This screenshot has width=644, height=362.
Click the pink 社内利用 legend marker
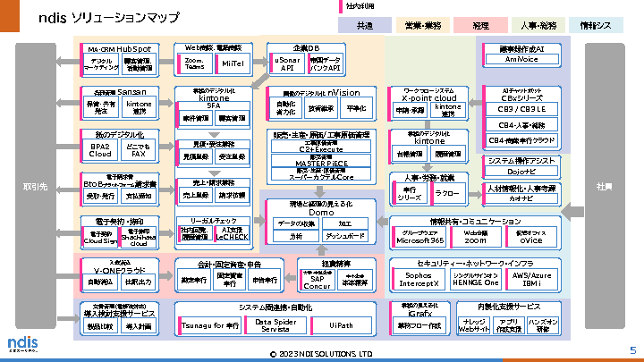[x=340, y=6]
